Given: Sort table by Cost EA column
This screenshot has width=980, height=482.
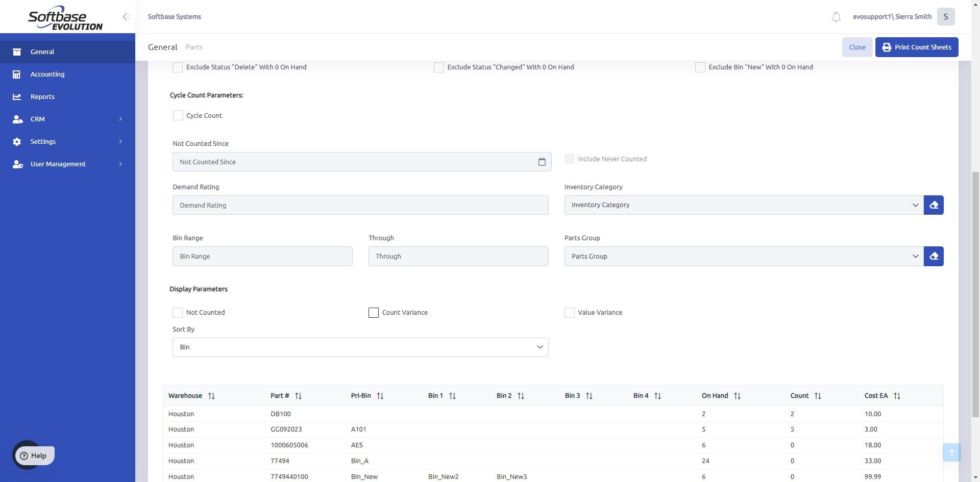Looking at the screenshot, I should click(x=897, y=396).
